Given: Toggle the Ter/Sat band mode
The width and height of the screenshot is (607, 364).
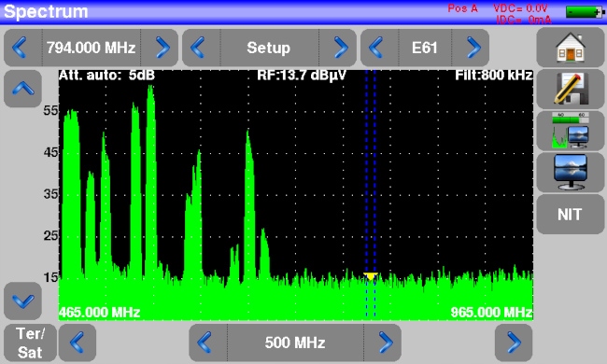Looking at the screenshot, I should (x=30, y=343).
